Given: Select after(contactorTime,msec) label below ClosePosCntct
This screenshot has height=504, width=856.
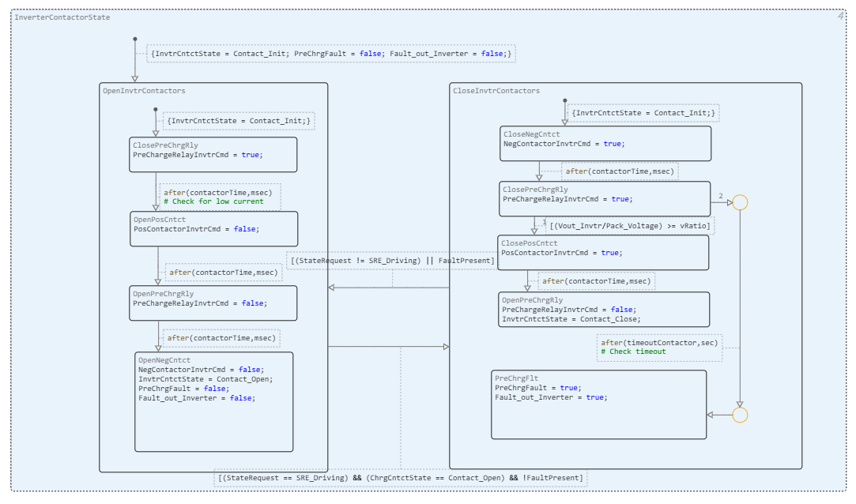Looking at the screenshot, I should click(x=597, y=281).
